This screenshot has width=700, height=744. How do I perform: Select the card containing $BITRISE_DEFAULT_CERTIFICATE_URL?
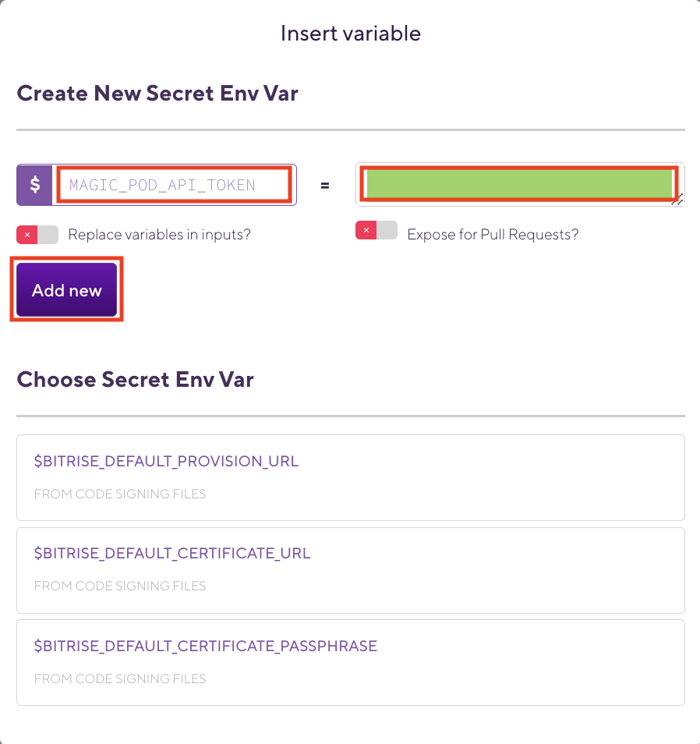(x=350, y=570)
